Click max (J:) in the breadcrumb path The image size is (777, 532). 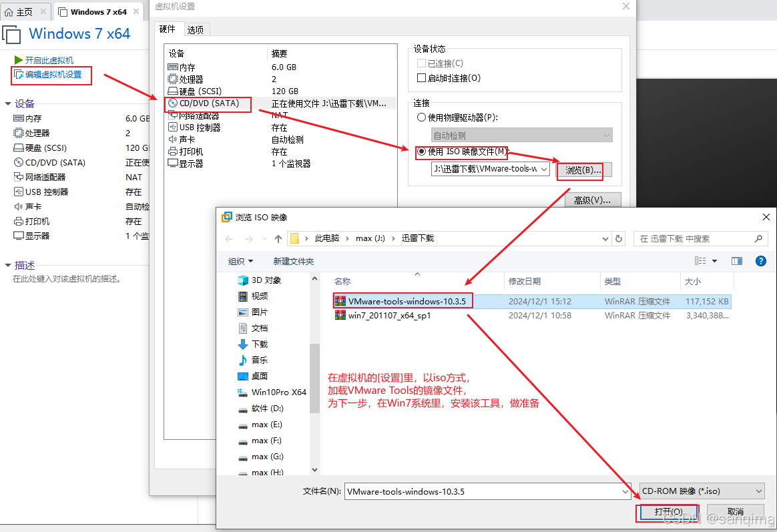click(370, 238)
